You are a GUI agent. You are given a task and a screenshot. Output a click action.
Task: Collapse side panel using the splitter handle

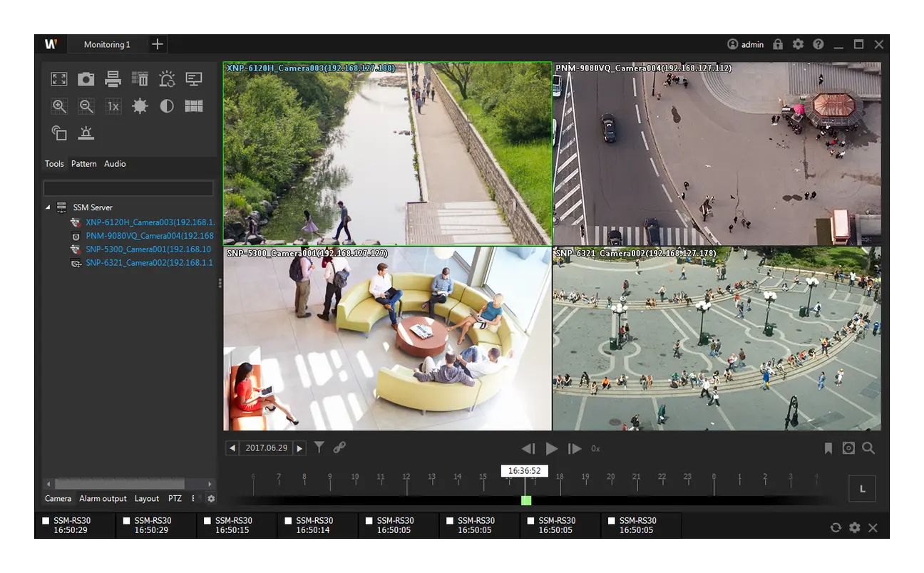pyautogui.click(x=220, y=283)
